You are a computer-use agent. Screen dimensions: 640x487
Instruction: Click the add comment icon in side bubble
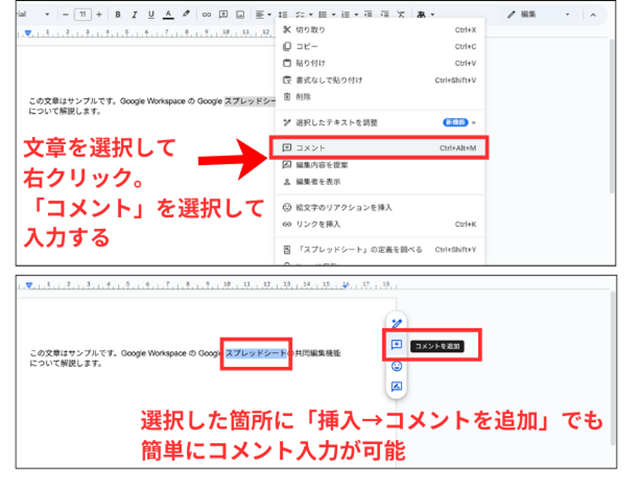(x=397, y=344)
